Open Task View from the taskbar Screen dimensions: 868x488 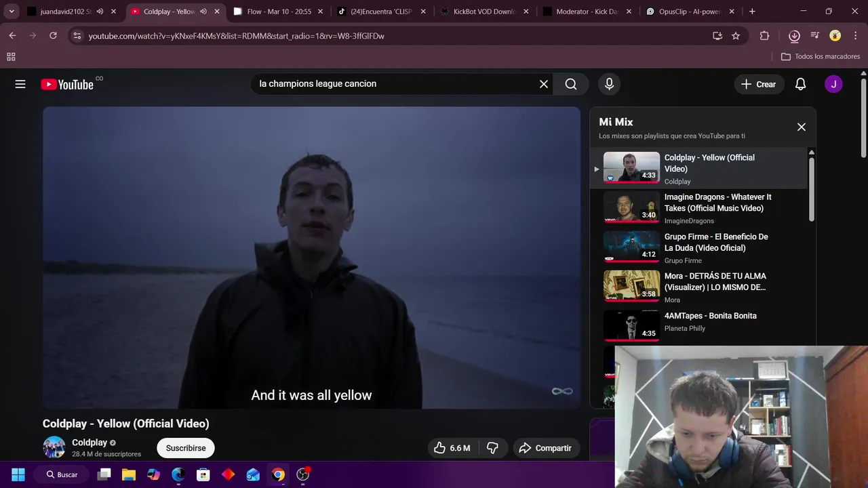[x=104, y=474]
